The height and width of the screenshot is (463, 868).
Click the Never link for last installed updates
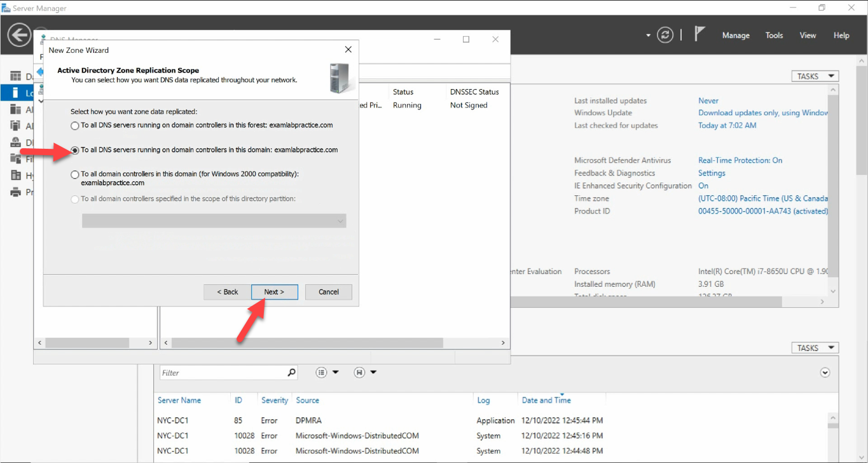click(708, 100)
